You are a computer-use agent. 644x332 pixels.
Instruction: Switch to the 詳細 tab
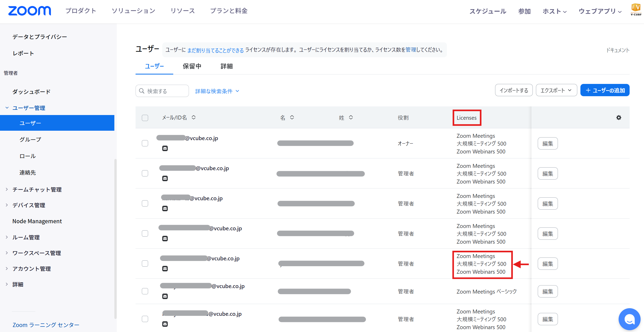click(x=227, y=66)
